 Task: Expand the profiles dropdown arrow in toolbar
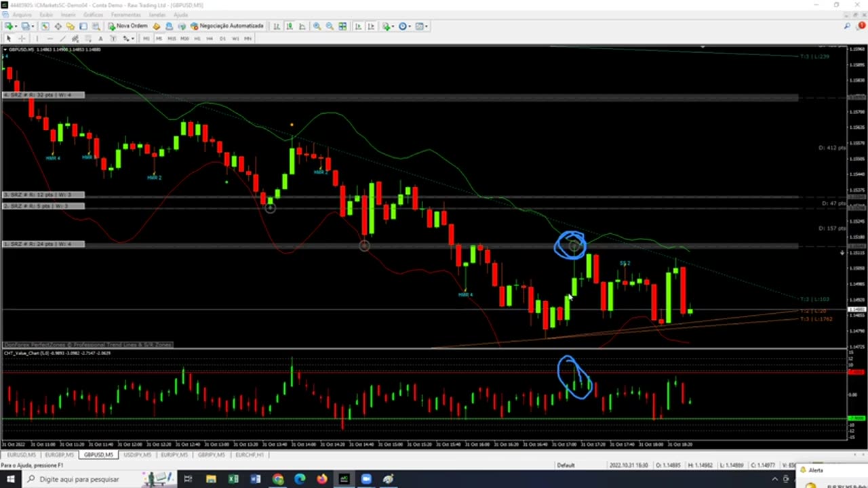tap(33, 26)
